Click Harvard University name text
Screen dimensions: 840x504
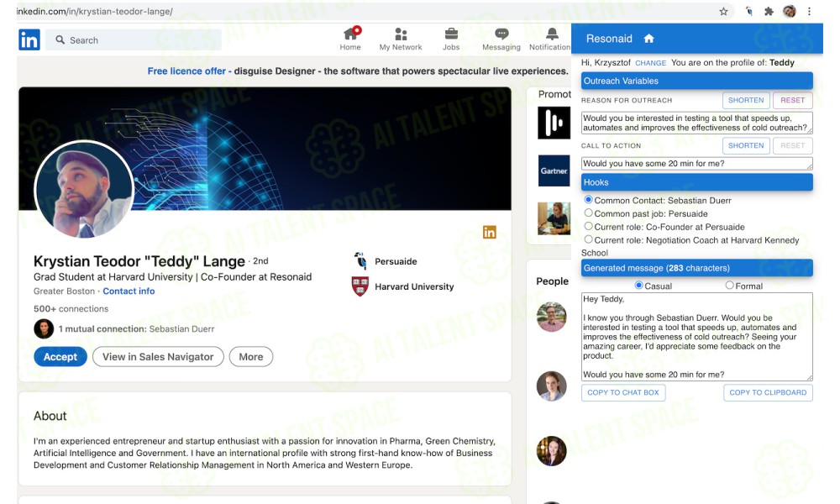point(414,286)
